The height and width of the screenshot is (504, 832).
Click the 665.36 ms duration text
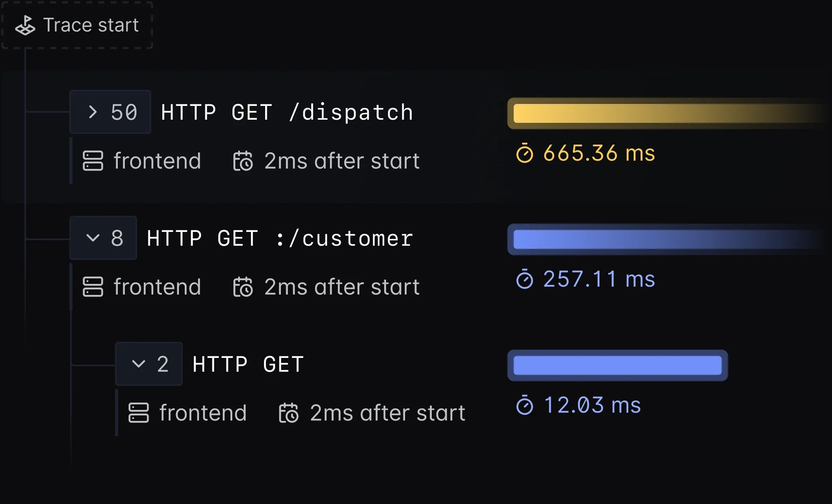pyautogui.click(x=599, y=153)
